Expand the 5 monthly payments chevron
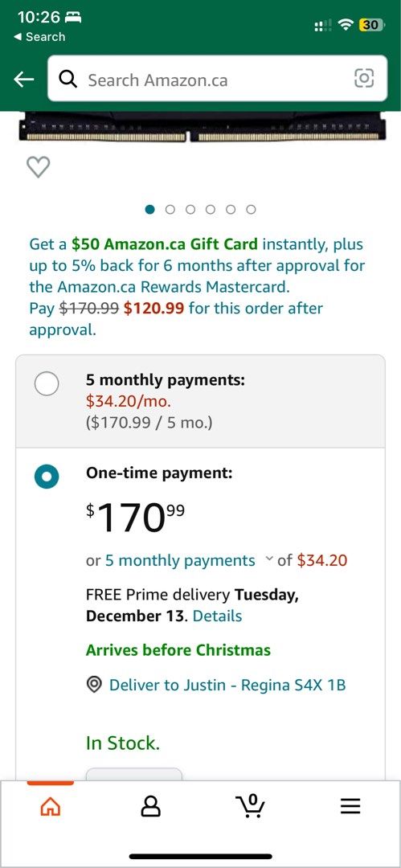The image size is (401, 868). (268, 559)
